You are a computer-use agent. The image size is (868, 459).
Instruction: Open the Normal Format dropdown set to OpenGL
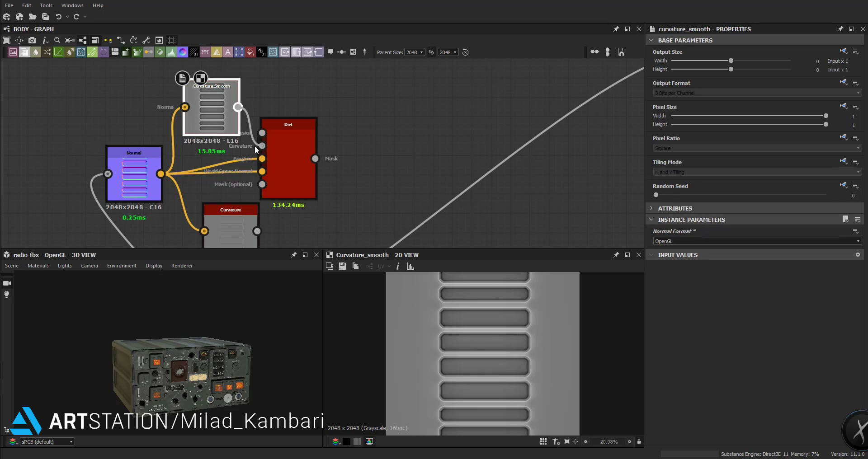point(756,241)
